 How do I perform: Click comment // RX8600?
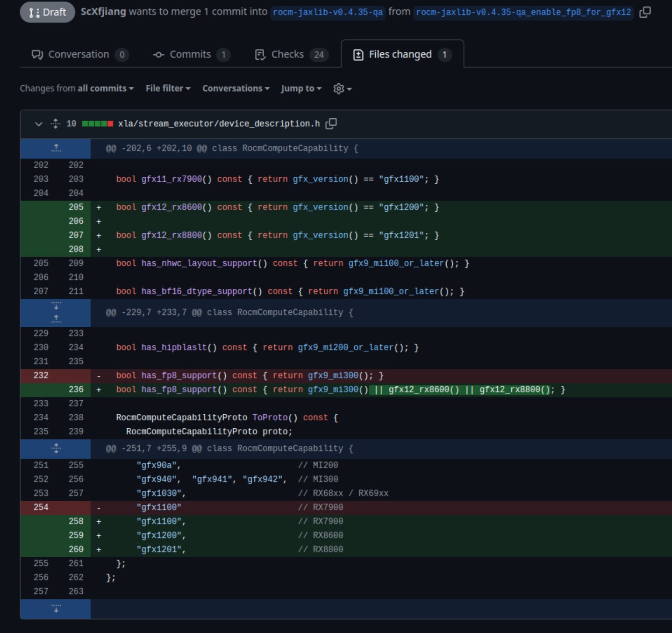click(x=321, y=535)
